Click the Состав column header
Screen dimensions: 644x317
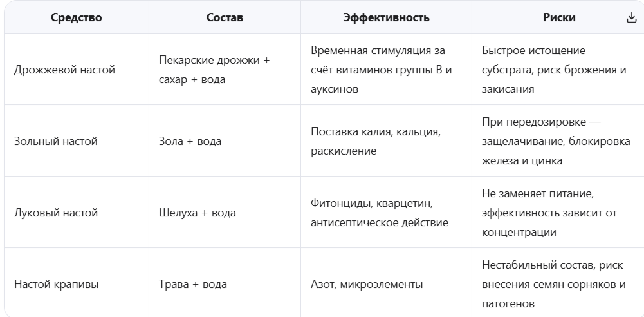click(x=225, y=17)
